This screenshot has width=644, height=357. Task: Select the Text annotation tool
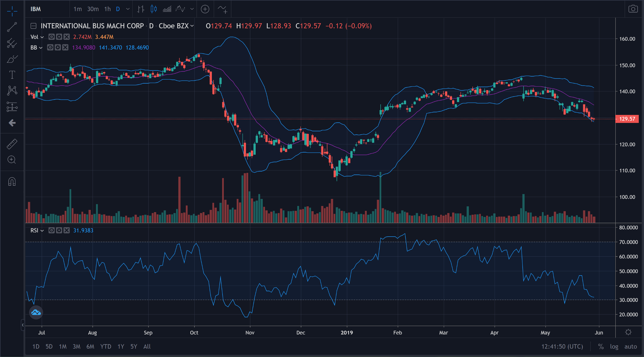[12, 75]
